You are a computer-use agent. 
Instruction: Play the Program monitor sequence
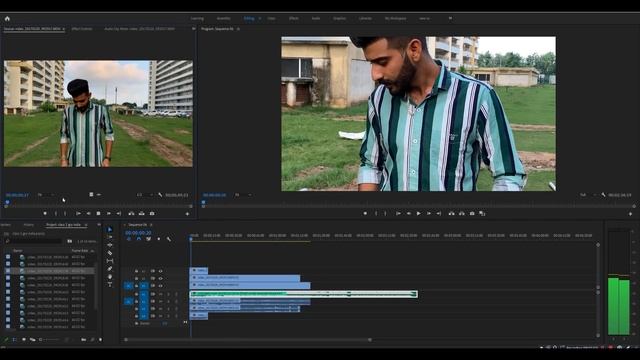[418, 213]
